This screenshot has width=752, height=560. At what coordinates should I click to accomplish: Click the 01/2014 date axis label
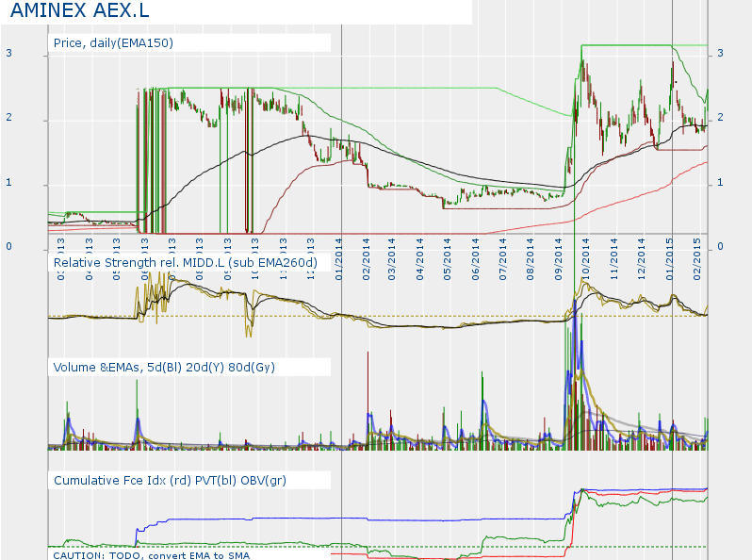coord(339,259)
